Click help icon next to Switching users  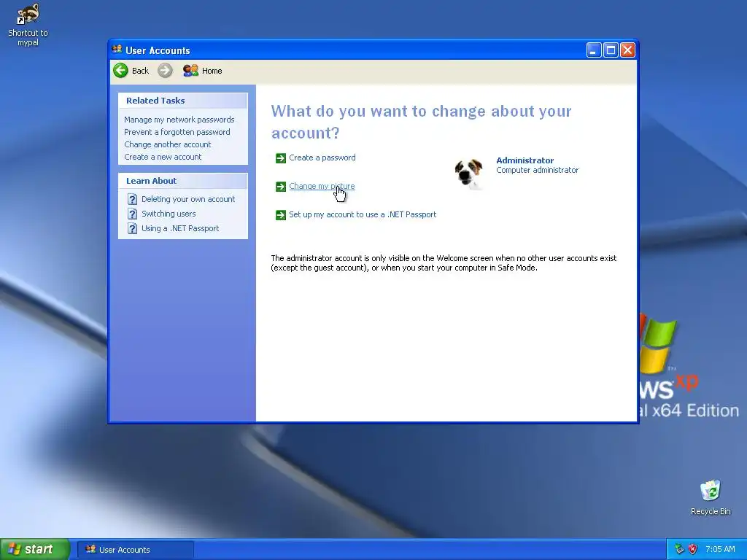tap(133, 214)
